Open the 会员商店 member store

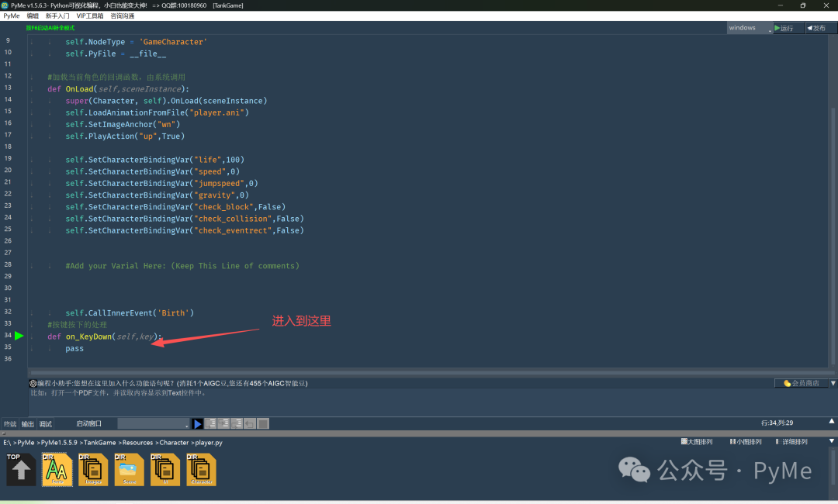pyautogui.click(x=801, y=383)
